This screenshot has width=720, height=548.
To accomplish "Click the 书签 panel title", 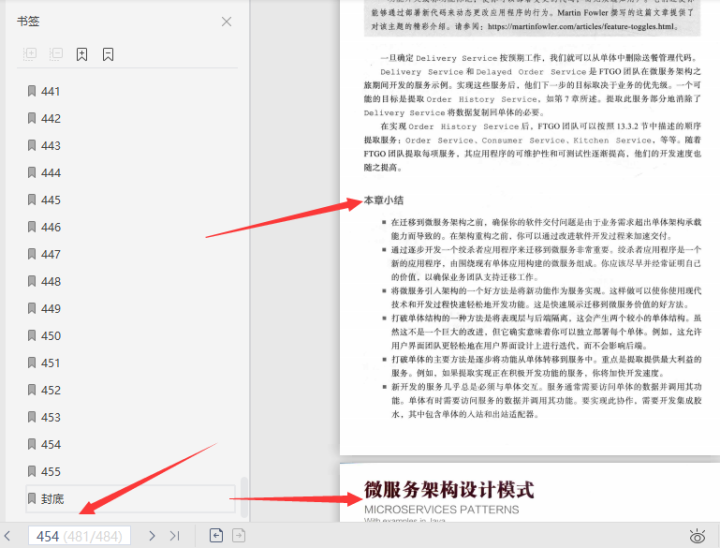I will 28,21.
